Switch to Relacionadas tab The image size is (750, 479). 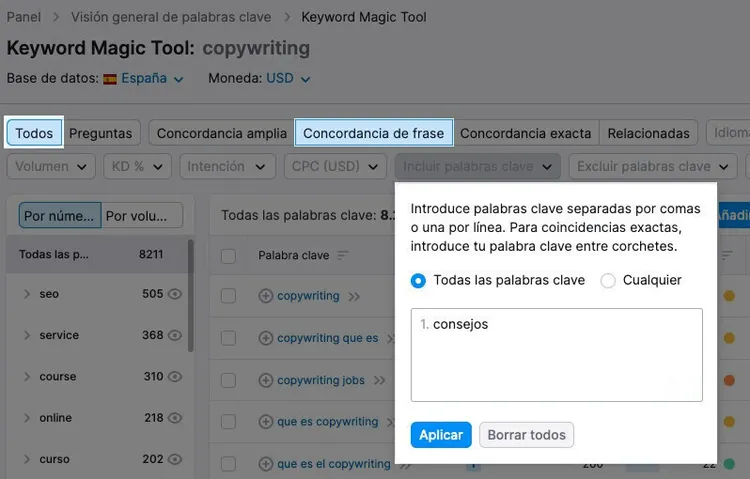pos(649,133)
